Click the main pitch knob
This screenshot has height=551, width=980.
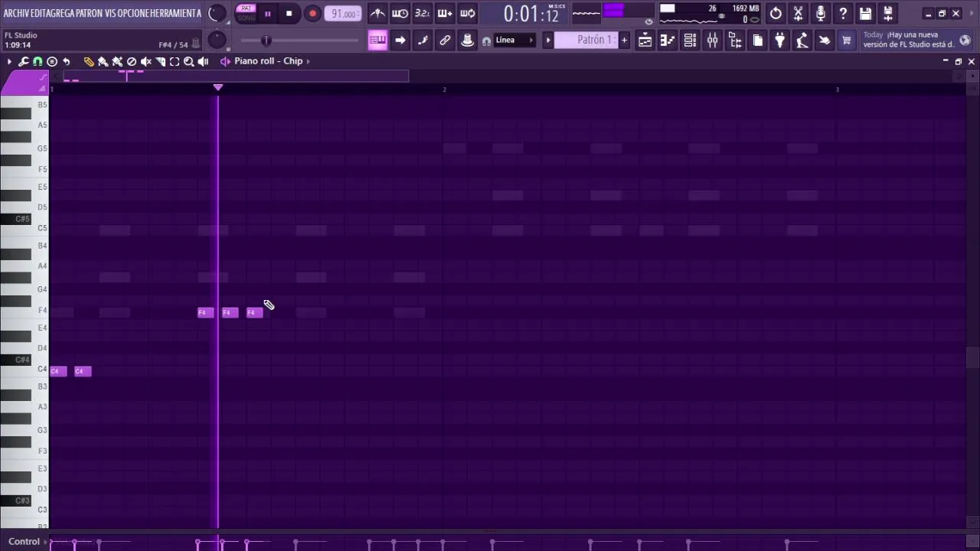tap(217, 40)
